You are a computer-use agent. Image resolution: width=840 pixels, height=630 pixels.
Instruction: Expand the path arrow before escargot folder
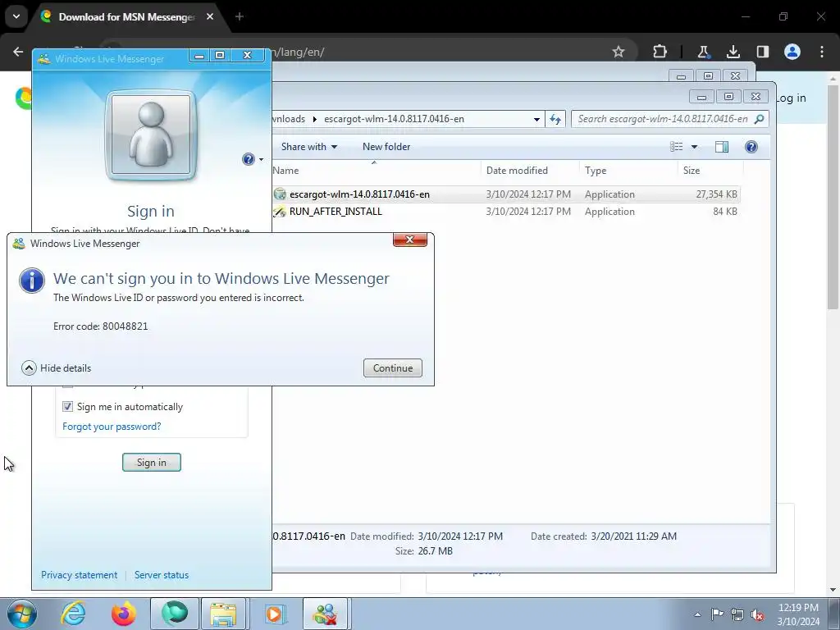314,119
